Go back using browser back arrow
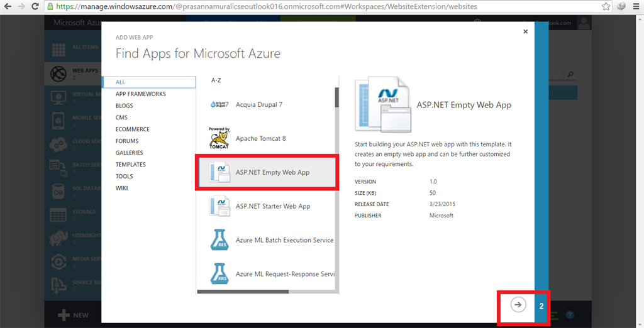 (x=8, y=6)
